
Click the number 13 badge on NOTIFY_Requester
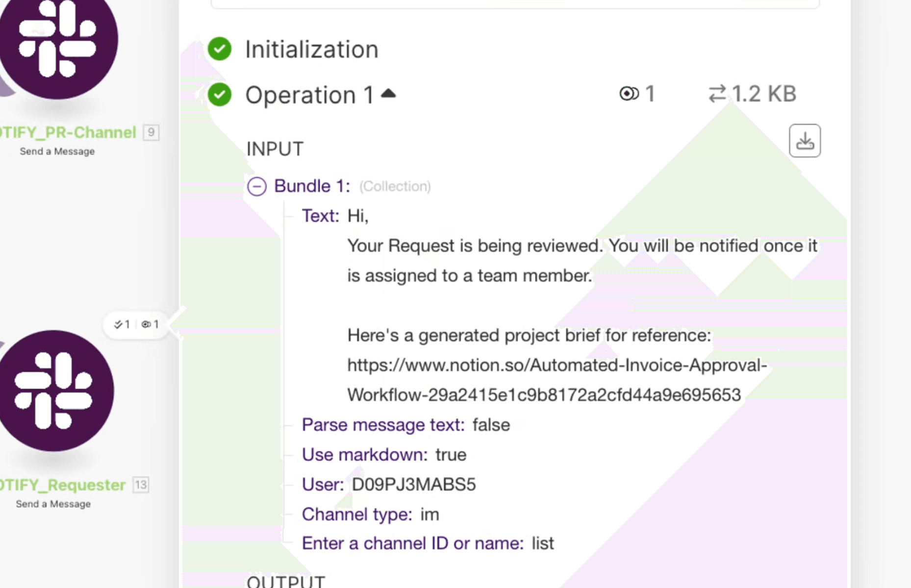coord(141,485)
